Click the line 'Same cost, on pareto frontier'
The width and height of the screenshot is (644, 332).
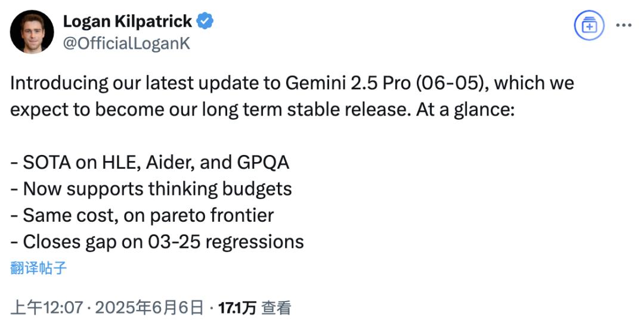(x=142, y=216)
